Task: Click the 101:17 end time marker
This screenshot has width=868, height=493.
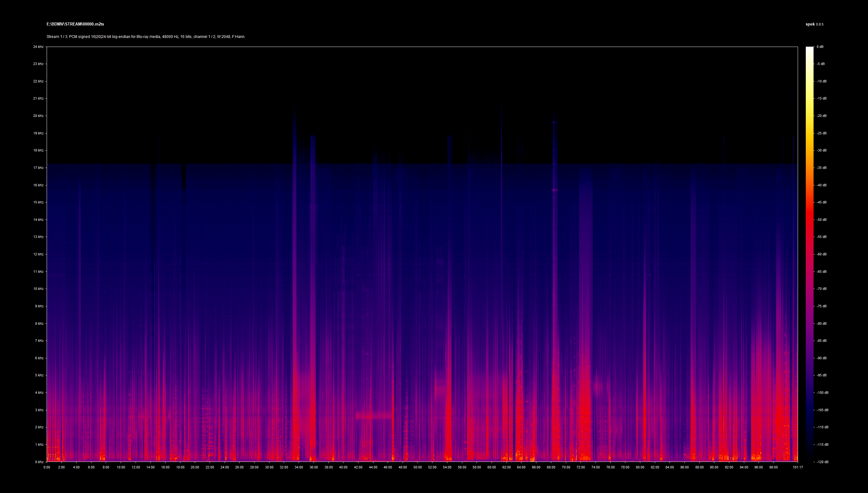Action: click(798, 467)
